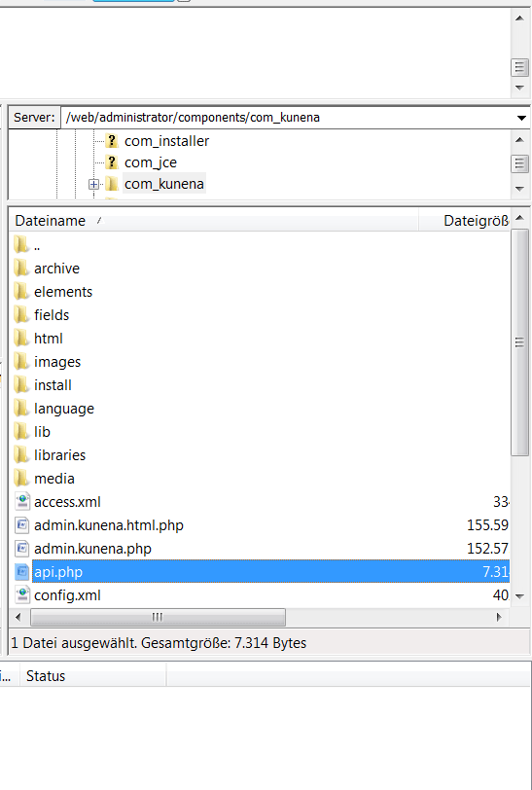Select the access.xml file icon
532x790 pixels.
(x=22, y=502)
